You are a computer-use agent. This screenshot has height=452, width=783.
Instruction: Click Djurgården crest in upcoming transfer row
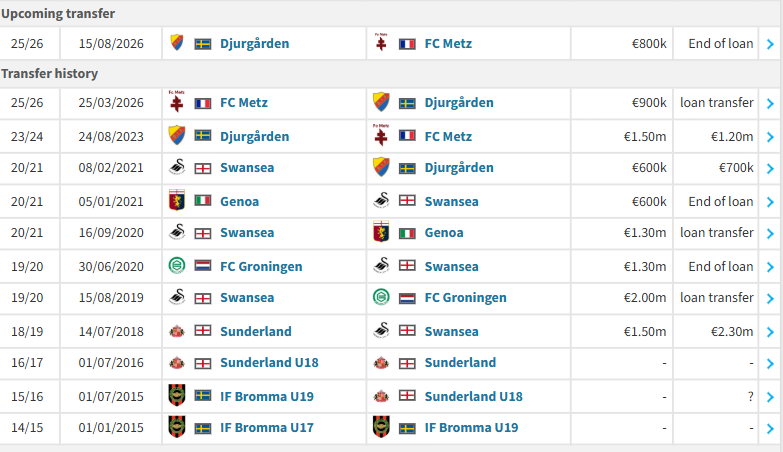click(x=177, y=42)
